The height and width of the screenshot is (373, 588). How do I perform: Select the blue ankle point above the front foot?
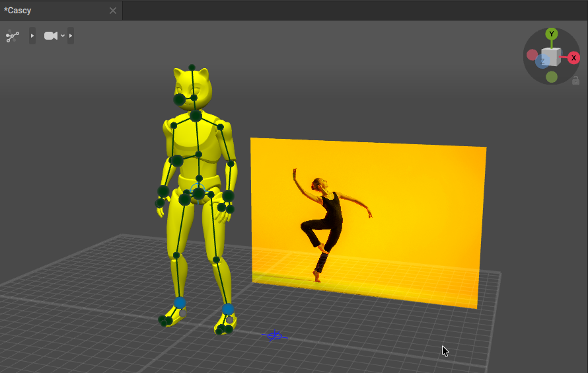(228, 310)
